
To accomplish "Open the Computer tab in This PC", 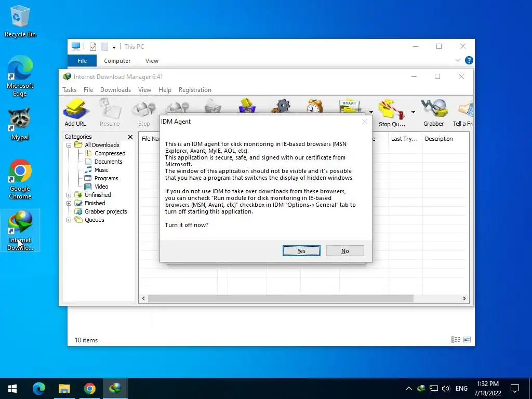I will [117, 61].
